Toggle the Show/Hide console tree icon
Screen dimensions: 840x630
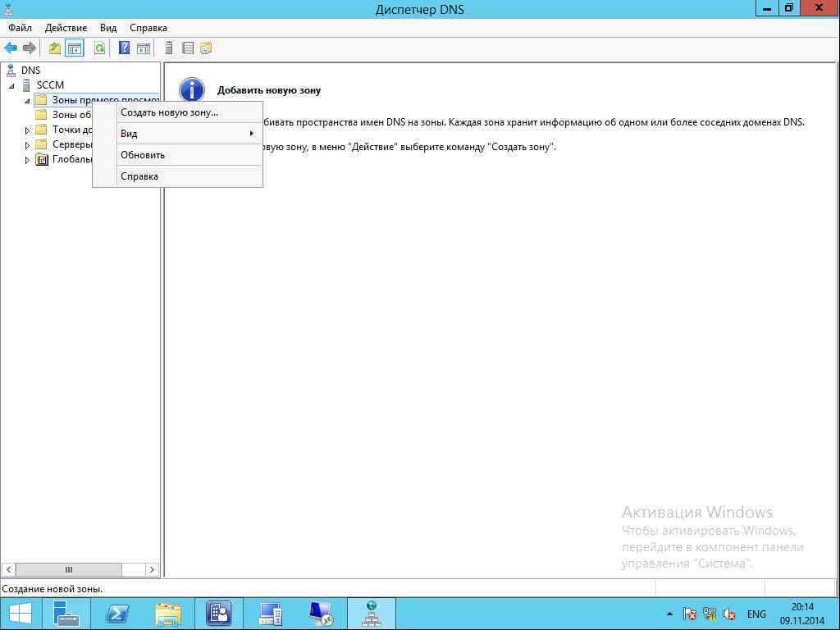pyautogui.click(x=75, y=48)
